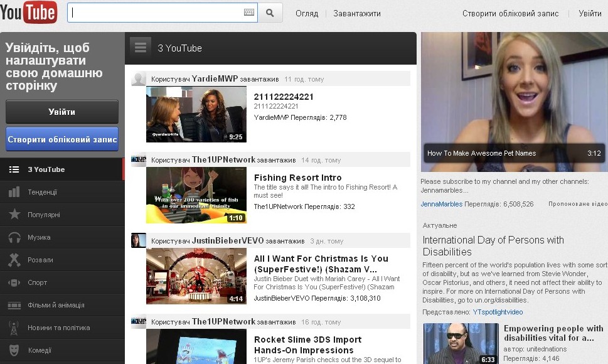The width and height of the screenshot is (608, 364).
Task: Click Empowering people with disabilities video title
Action: pyautogui.click(x=553, y=333)
